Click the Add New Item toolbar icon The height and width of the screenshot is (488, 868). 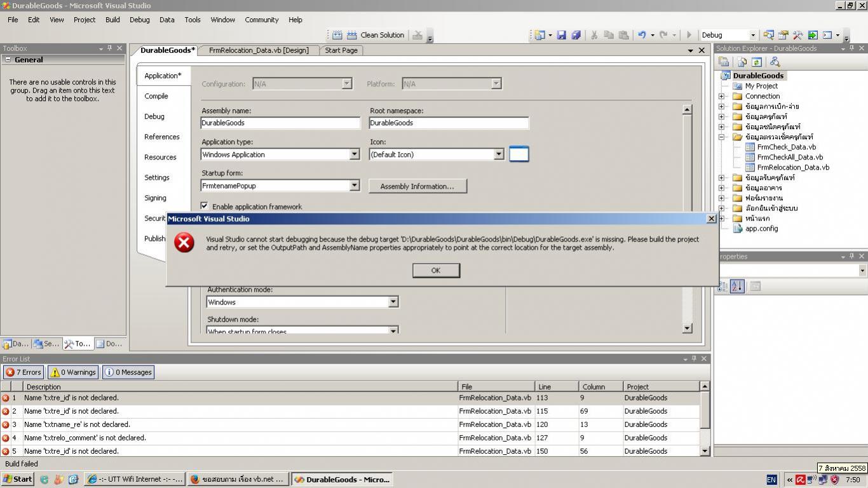pos(539,35)
